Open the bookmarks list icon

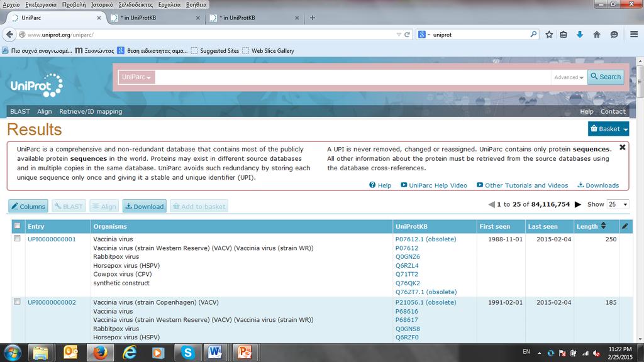coord(563,35)
